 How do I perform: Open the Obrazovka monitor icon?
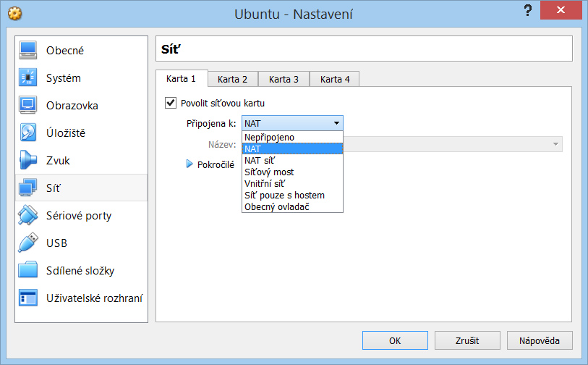[x=27, y=105]
